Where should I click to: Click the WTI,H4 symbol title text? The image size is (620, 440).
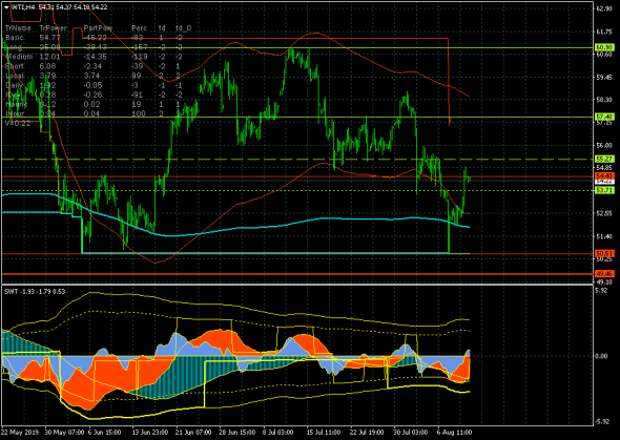click(22, 6)
